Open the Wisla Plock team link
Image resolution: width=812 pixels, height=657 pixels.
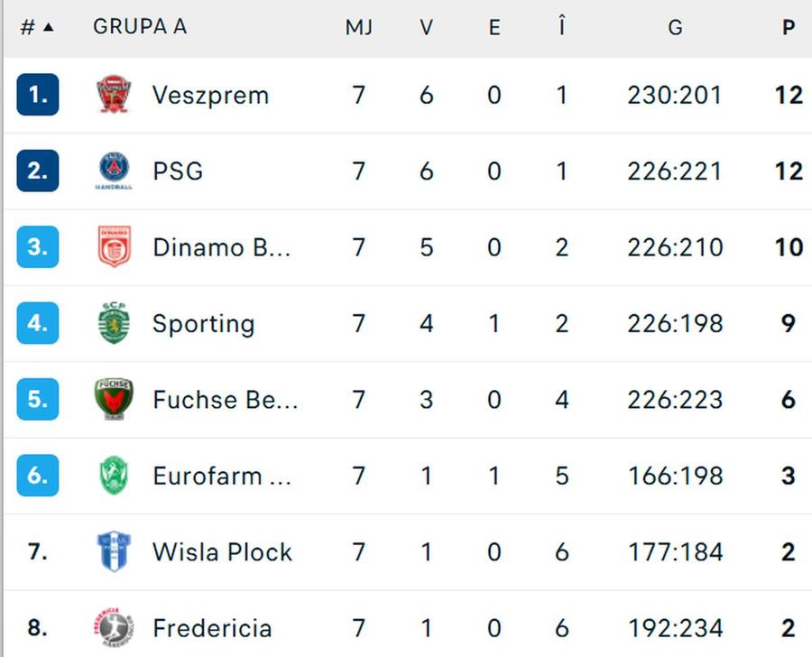click(222, 551)
